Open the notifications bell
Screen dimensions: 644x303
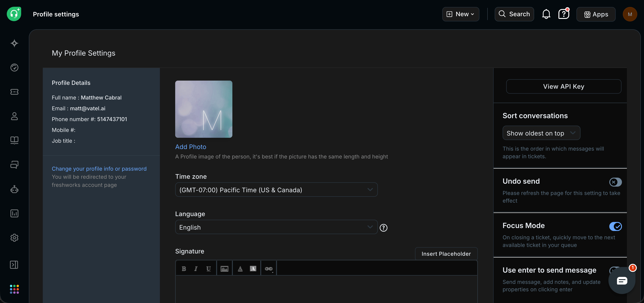tap(546, 14)
